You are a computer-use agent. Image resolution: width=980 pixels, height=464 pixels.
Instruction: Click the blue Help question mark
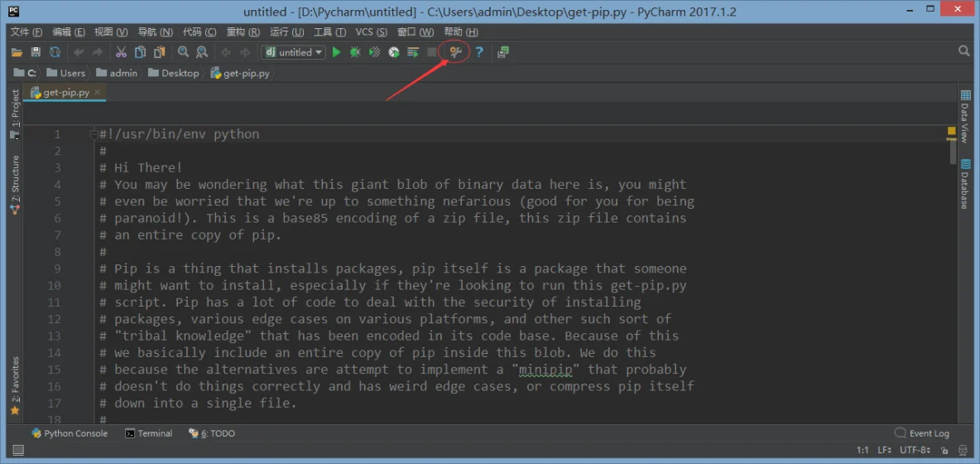(x=478, y=52)
